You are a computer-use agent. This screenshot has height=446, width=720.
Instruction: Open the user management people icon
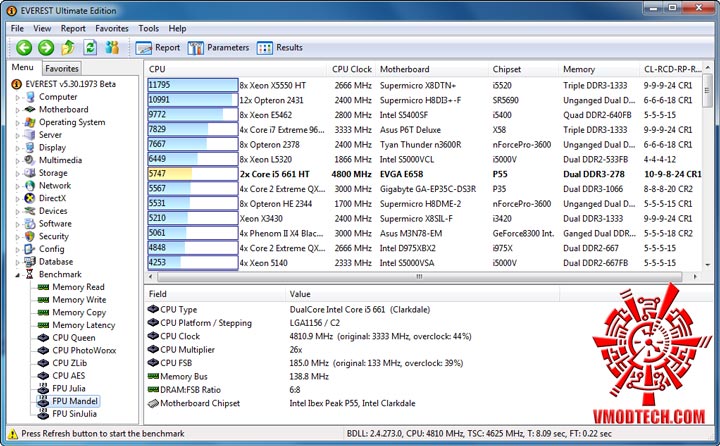tap(112, 47)
